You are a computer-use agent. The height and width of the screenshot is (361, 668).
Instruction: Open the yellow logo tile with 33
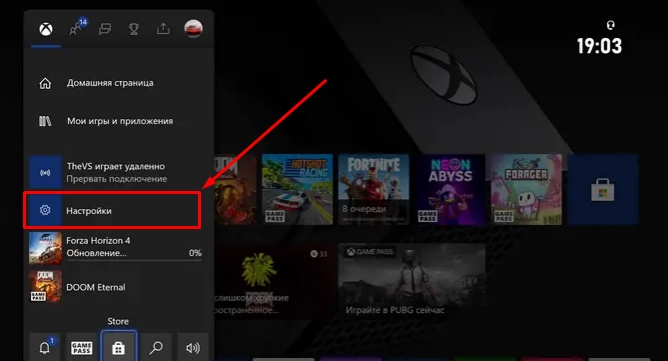(x=273, y=281)
